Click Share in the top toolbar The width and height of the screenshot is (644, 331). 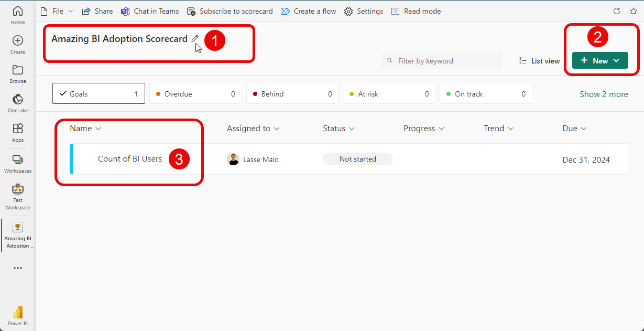click(x=97, y=11)
